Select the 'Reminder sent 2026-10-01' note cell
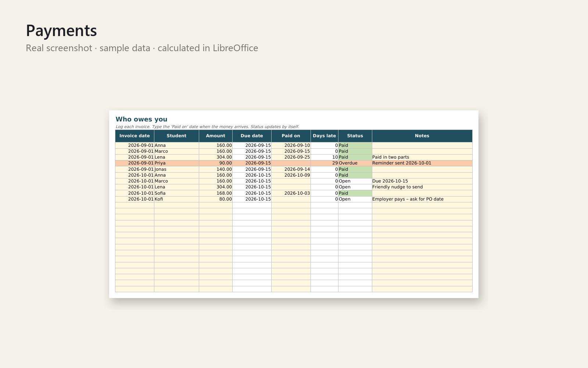 [x=422, y=163]
